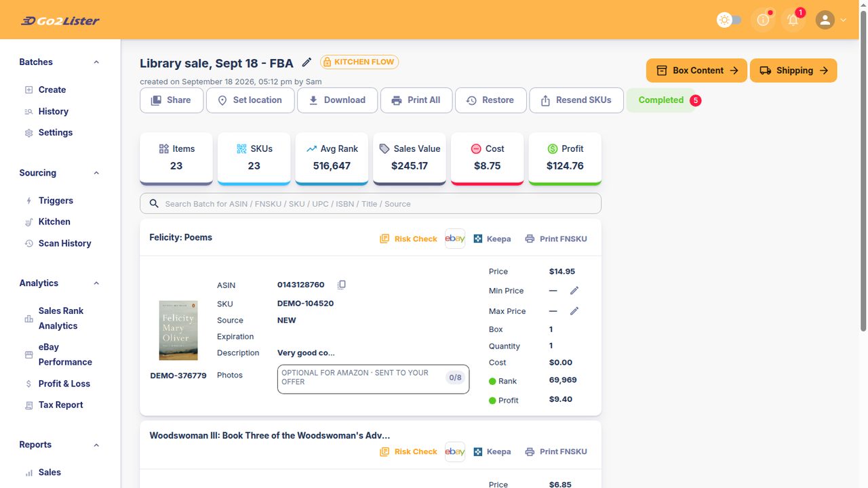Open eBay Performance page
Screen dimensions: 868x488
(x=65, y=354)
